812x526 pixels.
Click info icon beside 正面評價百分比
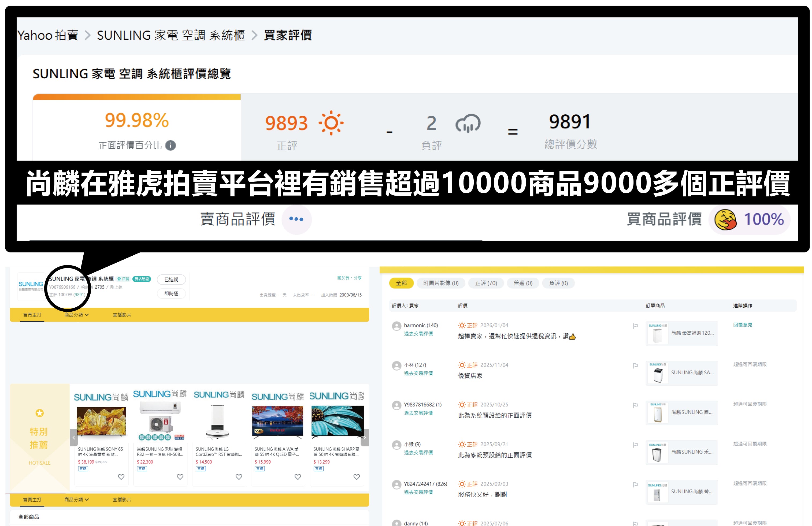point(170,146)
